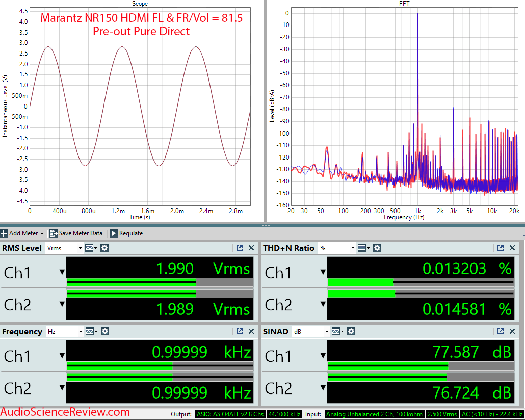
Task: Close the RMS Level meter
Action: 251,248
